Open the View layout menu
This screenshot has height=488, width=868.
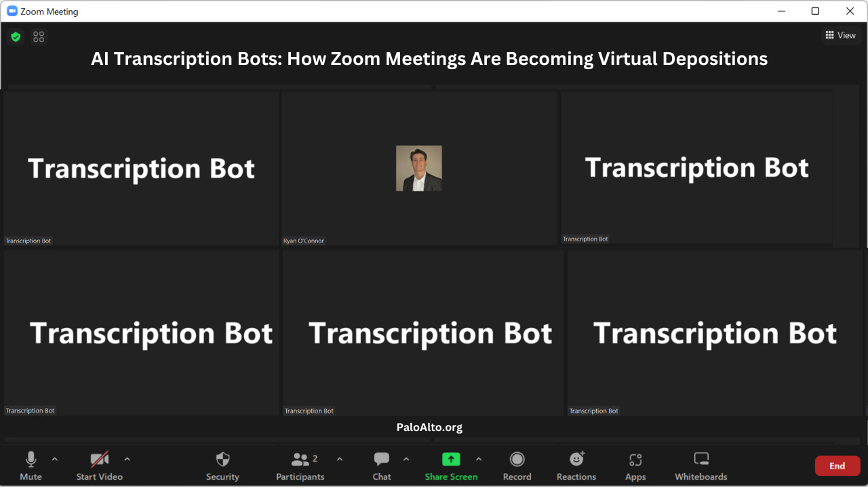click(x=841, y=35)
